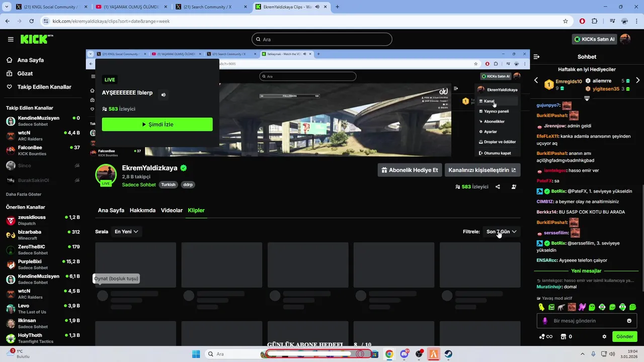Show hidden system tray icons
This screenshot has width=644, height=362.
coord(582,354)
